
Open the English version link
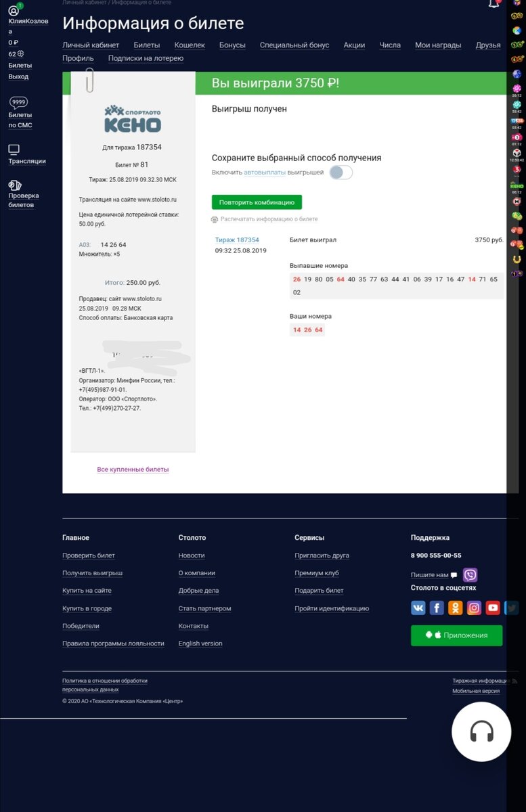(x=200, y=644)
